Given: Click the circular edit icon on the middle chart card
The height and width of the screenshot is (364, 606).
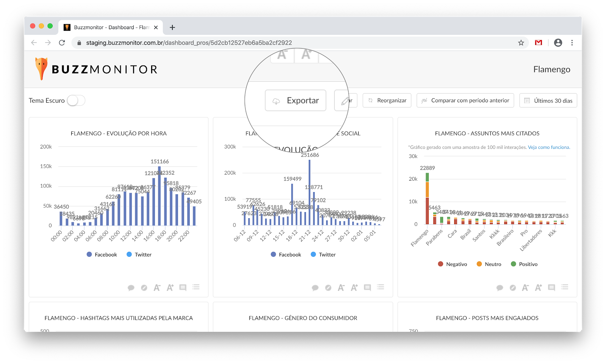Looking at the screenshot, I should 328,288.
